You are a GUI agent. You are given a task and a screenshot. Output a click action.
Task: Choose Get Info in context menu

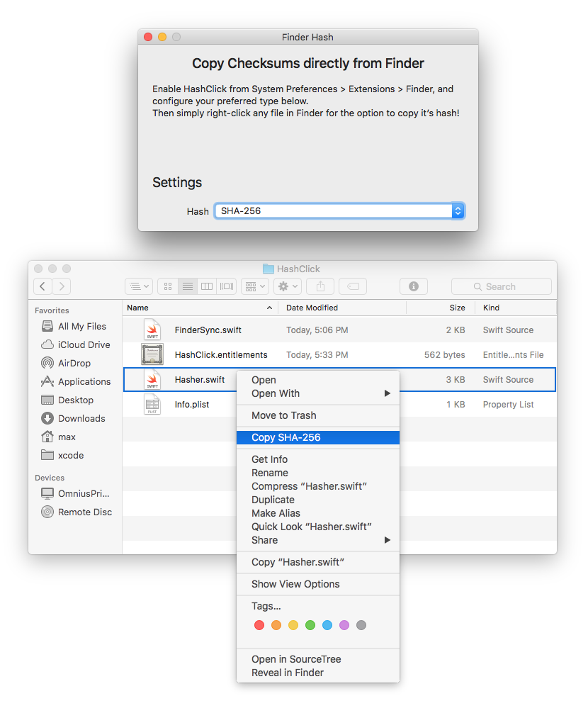(317, 459)
